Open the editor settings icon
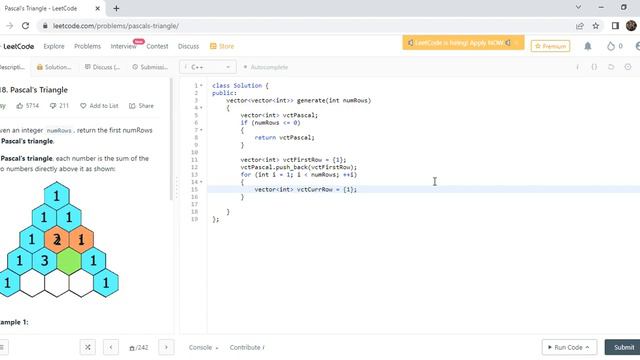 pyautogui.click(x=628, y=67)
